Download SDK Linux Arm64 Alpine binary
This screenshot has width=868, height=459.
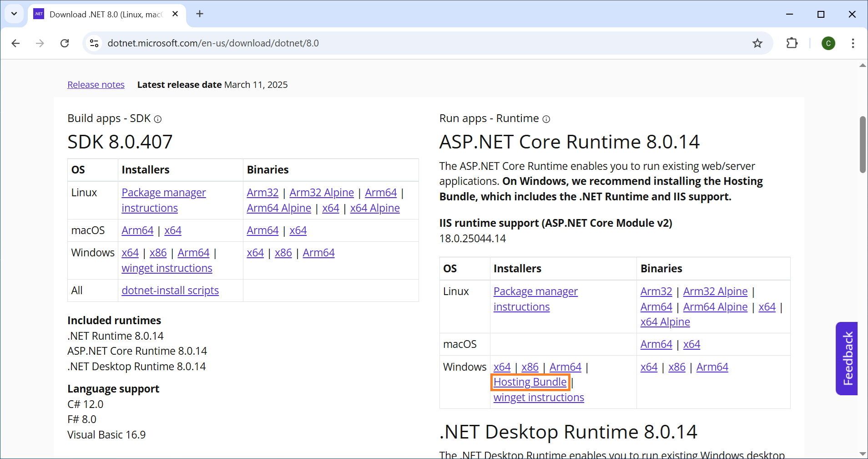pos(279,208)
